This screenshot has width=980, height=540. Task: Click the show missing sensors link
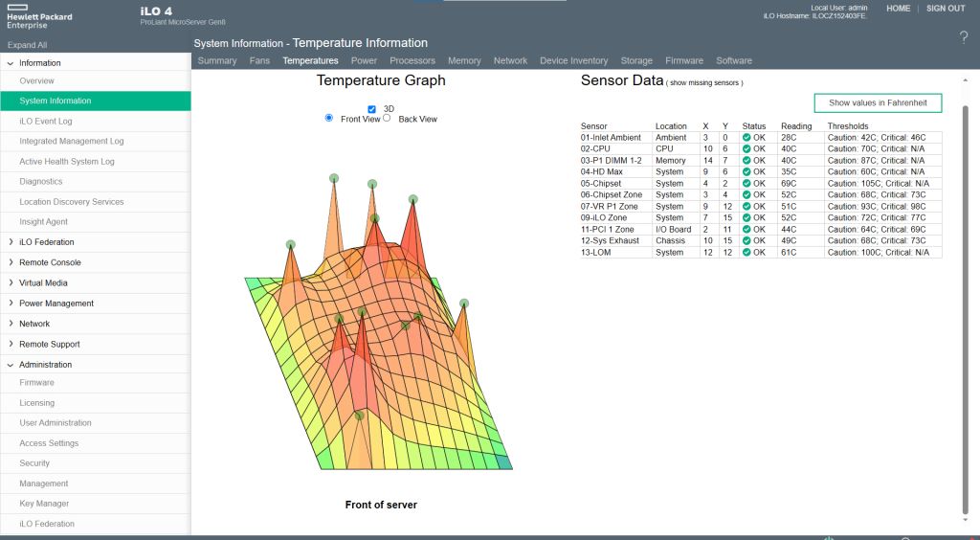[x=704, y=82]
